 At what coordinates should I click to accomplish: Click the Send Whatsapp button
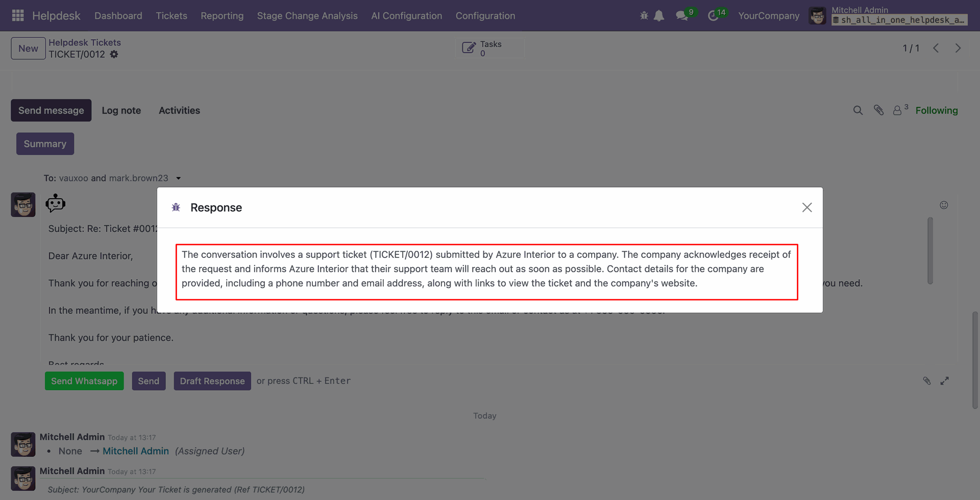(x=84, y=381)
